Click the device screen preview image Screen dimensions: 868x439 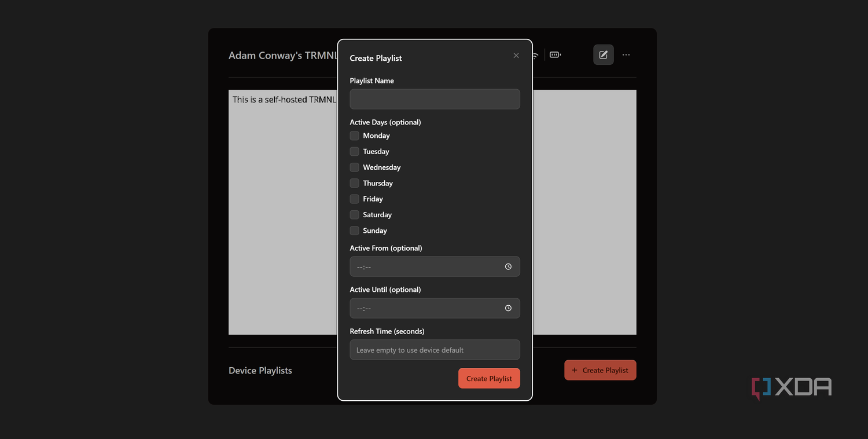432,212
